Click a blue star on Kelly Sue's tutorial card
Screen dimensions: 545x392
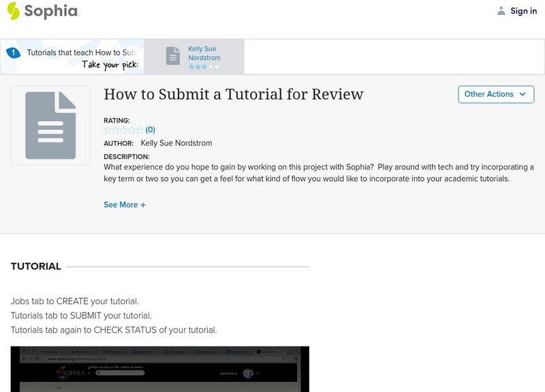coord(197,66)
